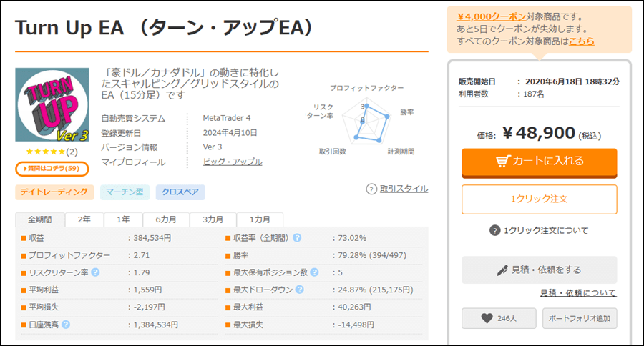The height and width of the screenshot is (346, 644).
Task: Click ポートフォリオ追加 button
Action: 580,318
